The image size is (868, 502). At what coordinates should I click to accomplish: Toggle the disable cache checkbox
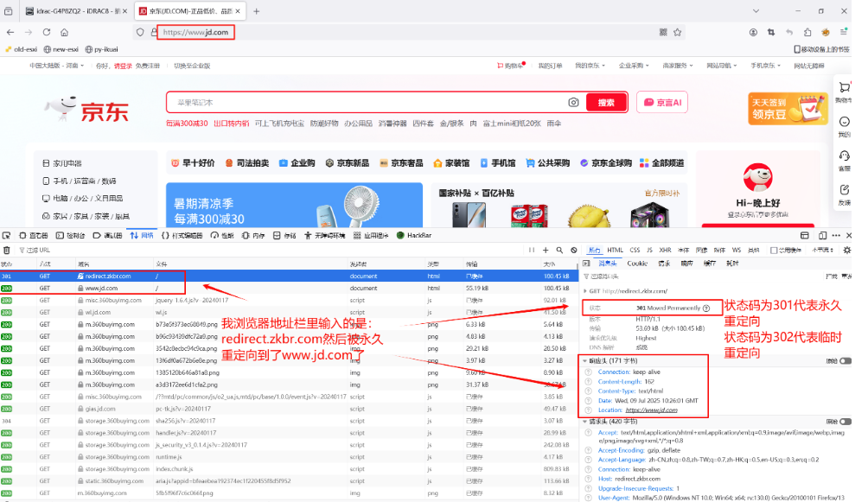(774, 251)
